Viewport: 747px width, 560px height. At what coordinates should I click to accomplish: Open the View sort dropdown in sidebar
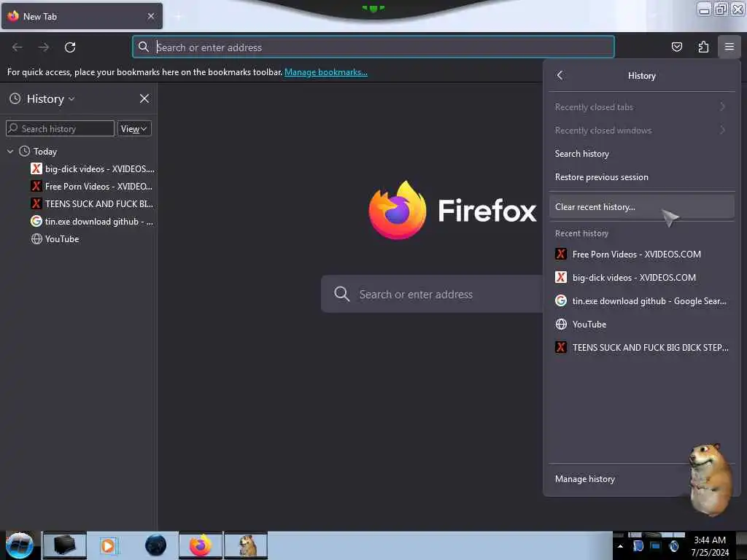tap(134, 128)
